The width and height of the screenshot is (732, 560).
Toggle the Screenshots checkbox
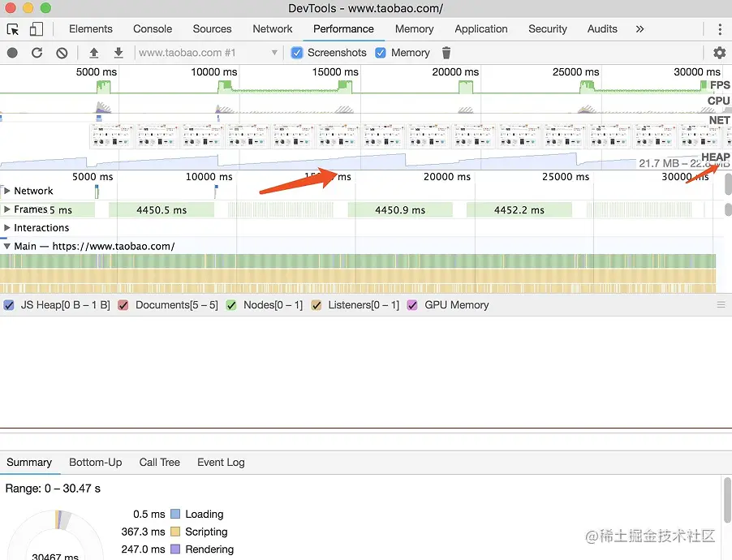pyautogui.click(x=297, y=53)
